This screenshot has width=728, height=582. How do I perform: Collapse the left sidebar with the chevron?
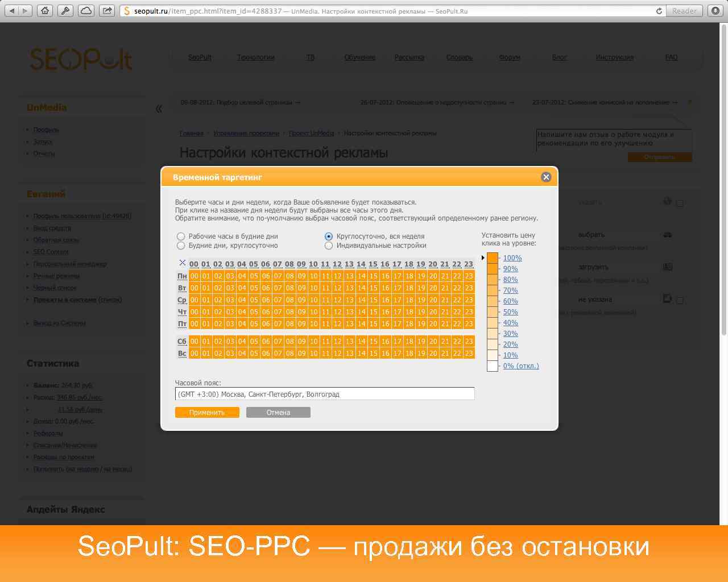[x=160, y=108]
